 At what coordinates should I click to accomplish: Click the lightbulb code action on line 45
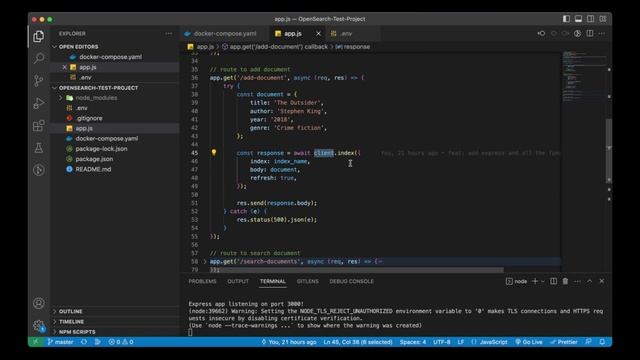(213, 153)
